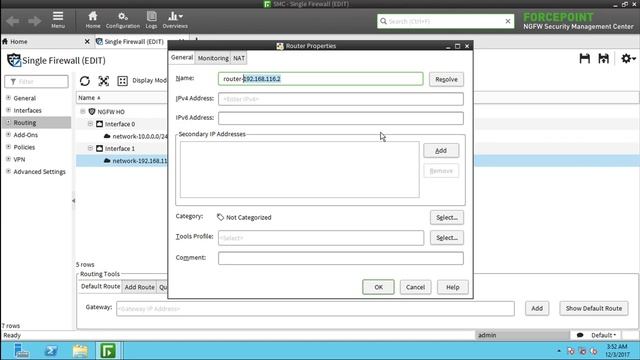Expand Advanced Settings section

[x=9, y=171]
